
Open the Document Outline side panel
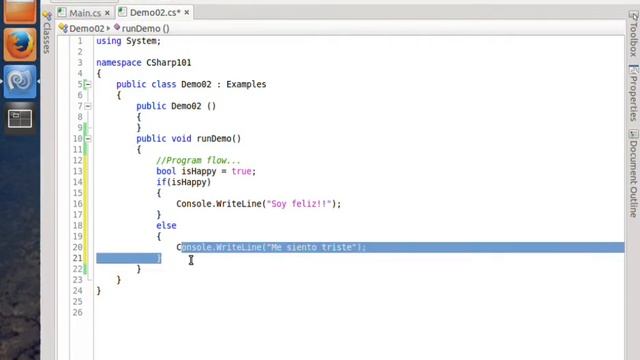(x=633, y=173)
